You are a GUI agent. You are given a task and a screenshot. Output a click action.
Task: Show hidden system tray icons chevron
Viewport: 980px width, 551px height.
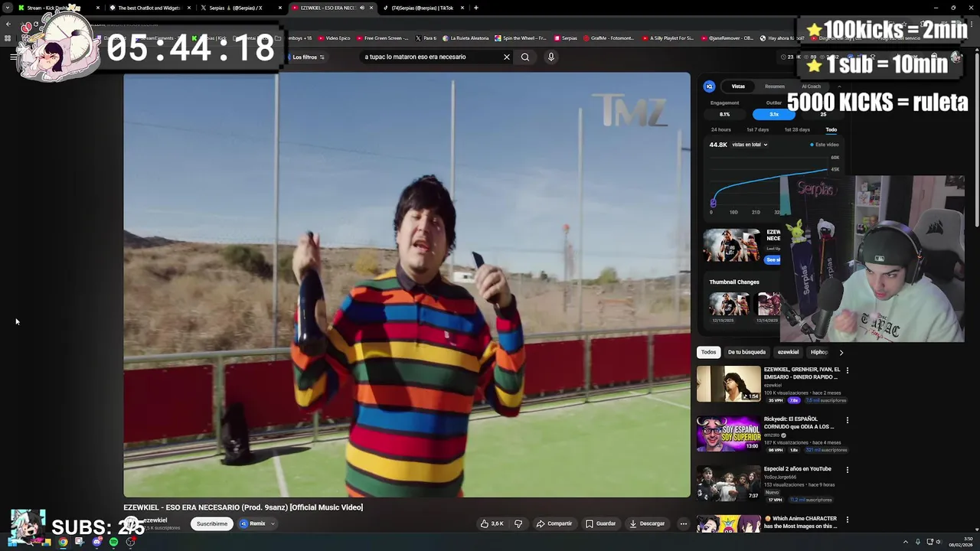click(905, 542)
